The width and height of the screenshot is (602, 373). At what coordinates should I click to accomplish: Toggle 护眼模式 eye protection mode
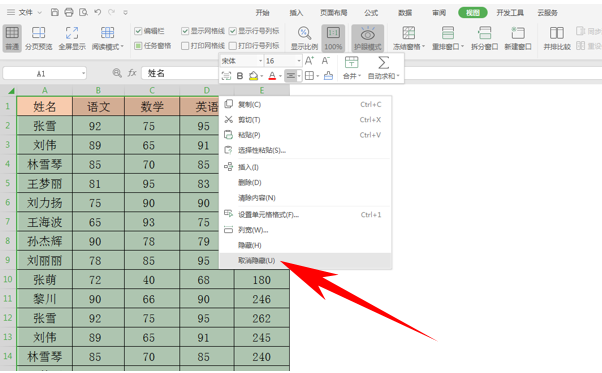pyautogui.click(x=367, y=38)
